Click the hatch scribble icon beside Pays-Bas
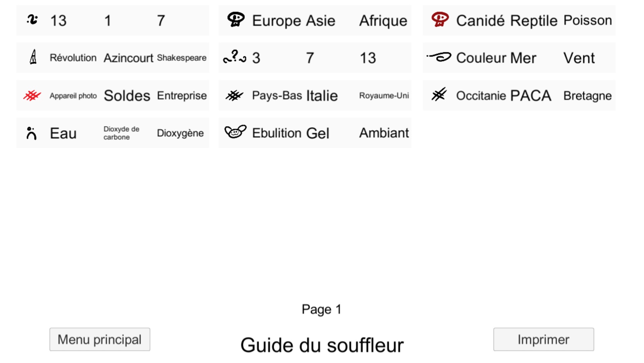Viewport: 644px width, 363px height. (x=234, y=96)
